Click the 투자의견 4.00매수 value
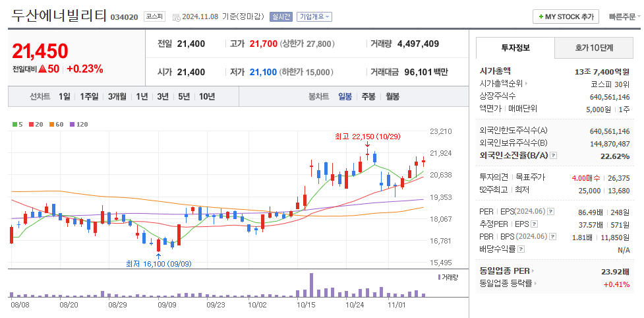The height and width of the screenshot is (318, 644). 586,178
